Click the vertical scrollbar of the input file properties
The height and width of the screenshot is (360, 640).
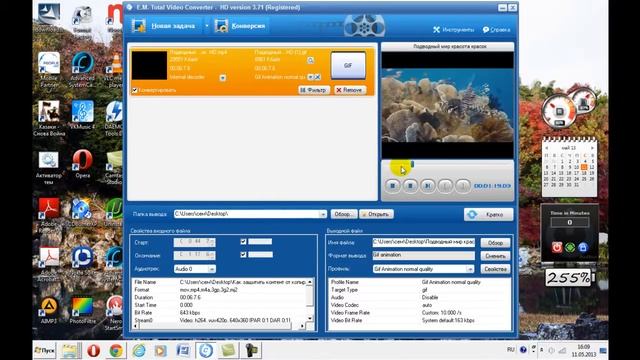(x=310, y=300)
